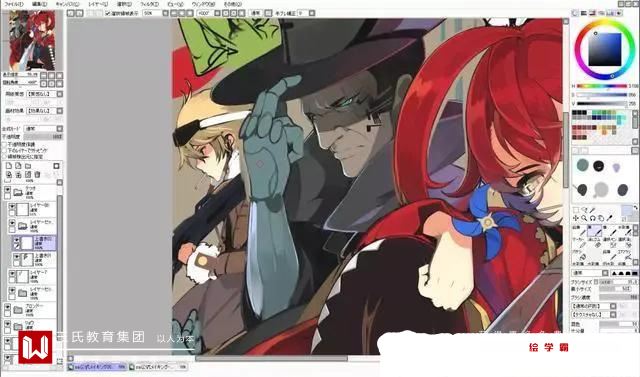Toggle the color wheel panel icon
640x377 pixels.
coord(575,13)
